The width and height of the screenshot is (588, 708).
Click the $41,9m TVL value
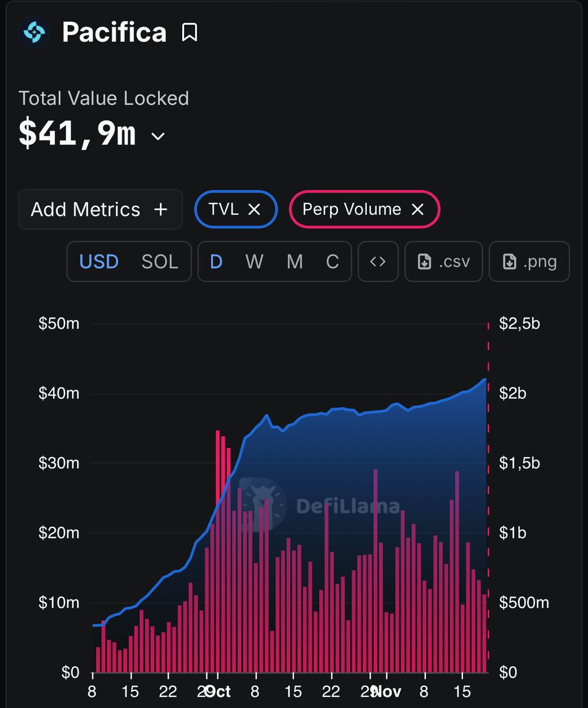(x=77, y=135)
